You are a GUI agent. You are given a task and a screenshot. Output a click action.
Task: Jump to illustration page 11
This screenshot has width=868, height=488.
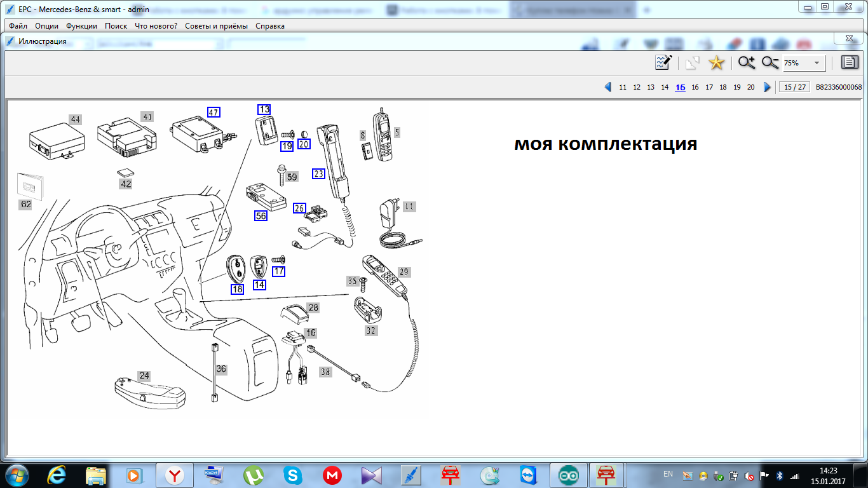coord(623,88)
